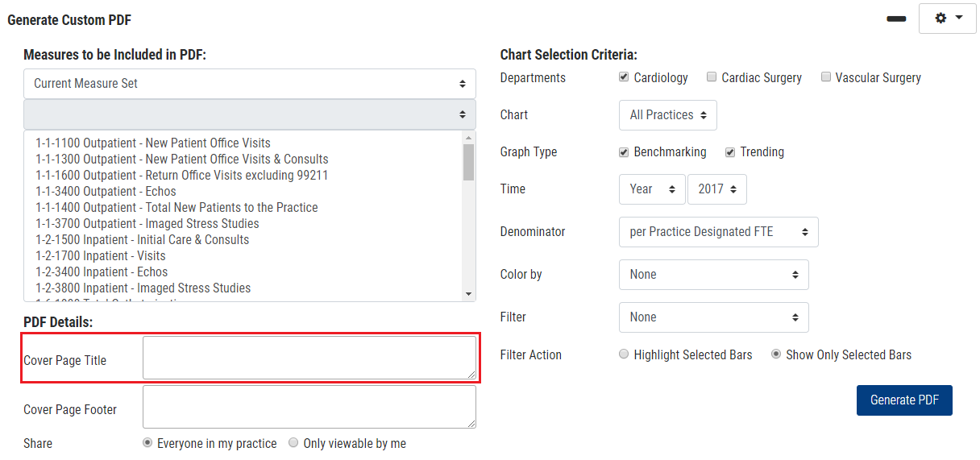Check the Vascular Surgery department box
Image resolution: width=980 pixels, height=460 pixels.
[x=825, y=77]
